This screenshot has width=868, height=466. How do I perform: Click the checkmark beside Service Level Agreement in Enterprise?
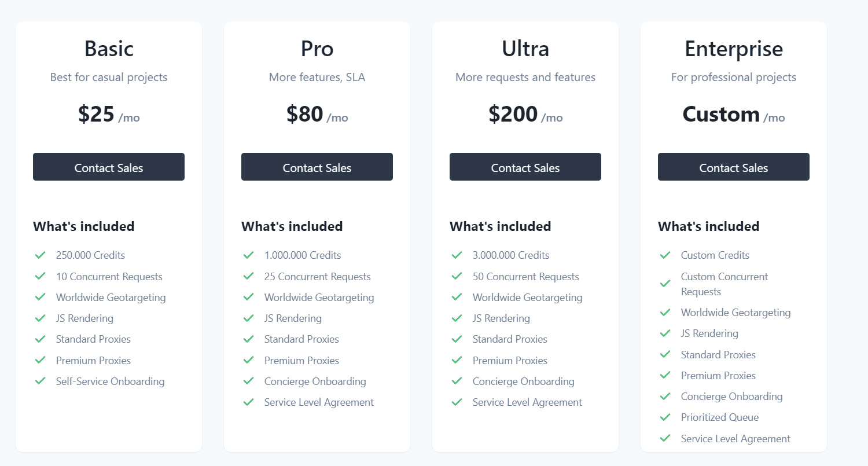click(x=665, y=438)
